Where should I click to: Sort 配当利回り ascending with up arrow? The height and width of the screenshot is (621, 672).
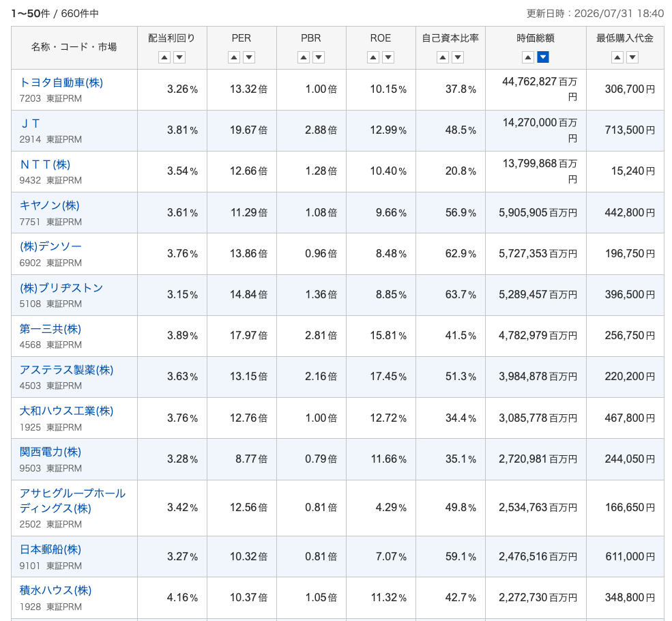tap(164, 57)
